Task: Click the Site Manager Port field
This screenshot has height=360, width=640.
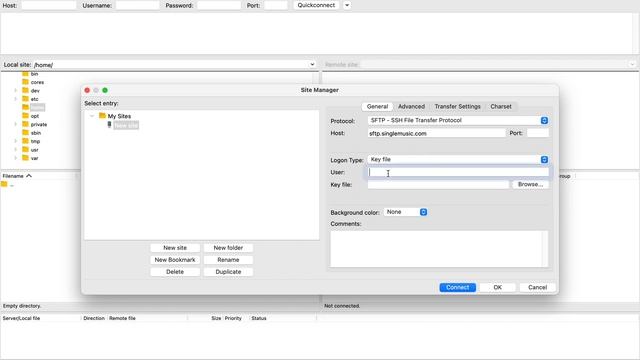Action: [538, 133]
